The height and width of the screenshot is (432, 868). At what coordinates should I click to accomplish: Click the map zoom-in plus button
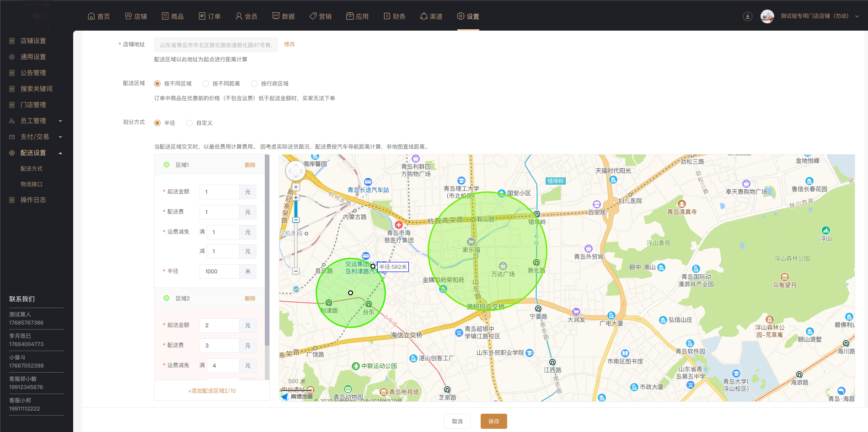[296, 197]
